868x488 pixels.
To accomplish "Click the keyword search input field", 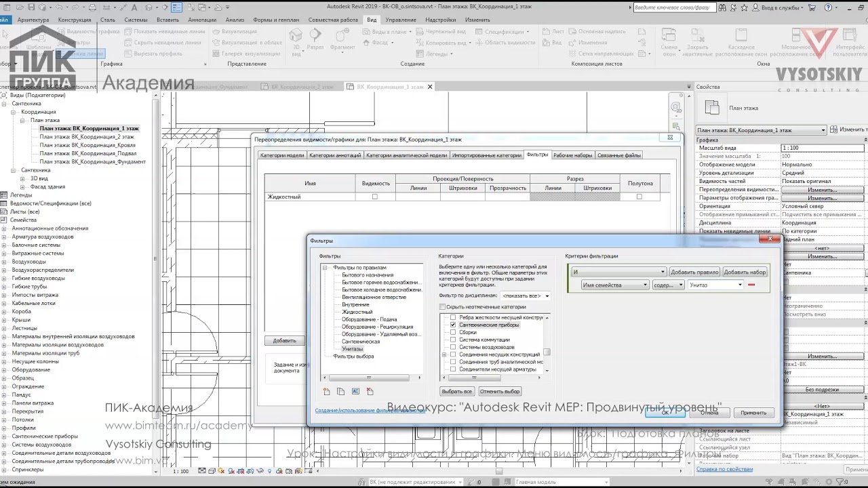I will (x=673, y=7).
